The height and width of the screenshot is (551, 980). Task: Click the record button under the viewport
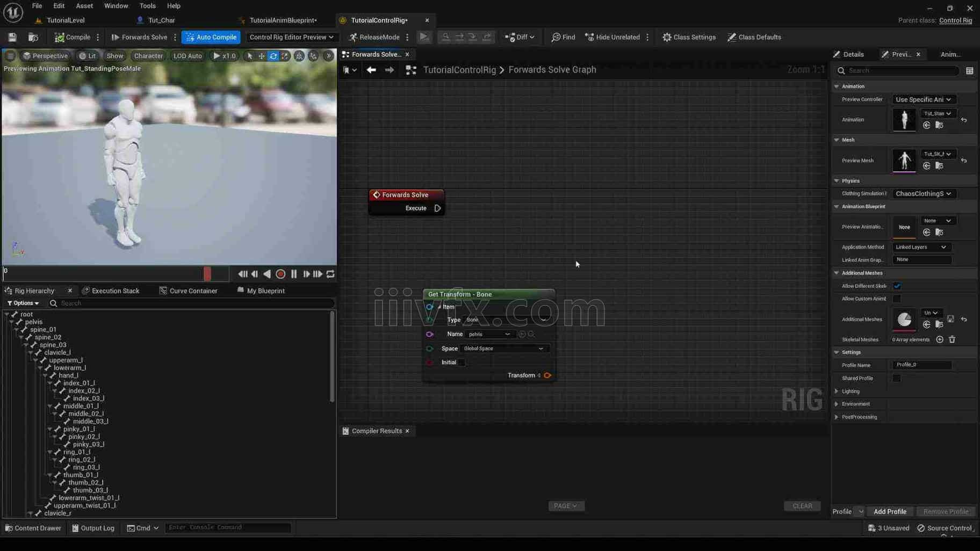(280, 274)
